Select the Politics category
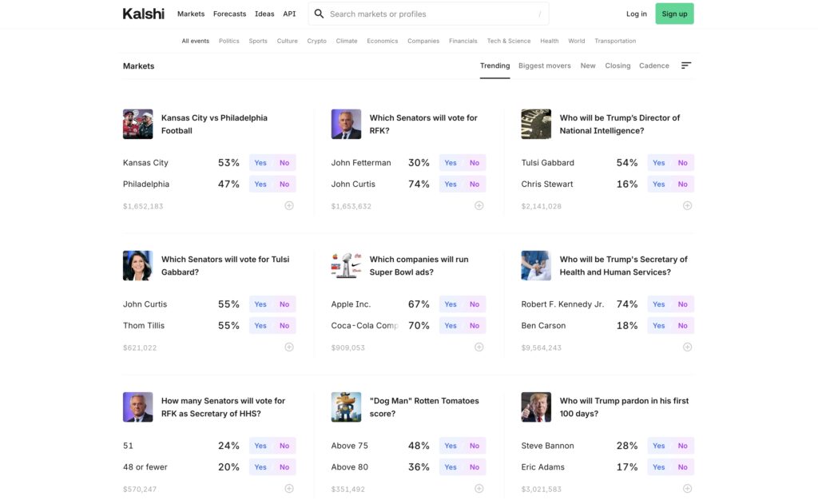This screenshot has width=818, height=504. pos(229,41)
